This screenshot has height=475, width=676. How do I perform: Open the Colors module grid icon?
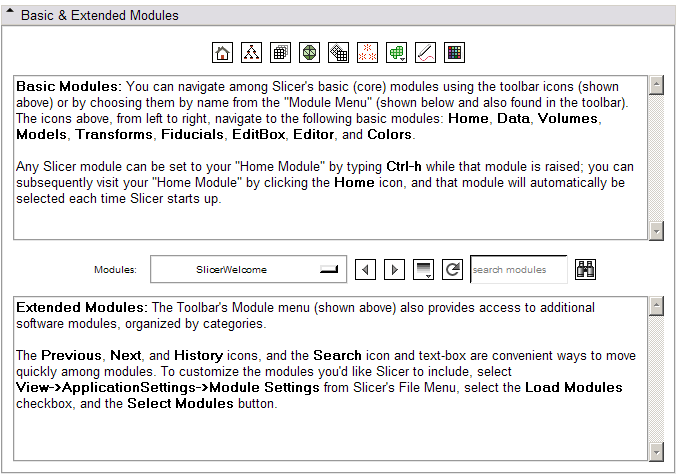point(455,52)
